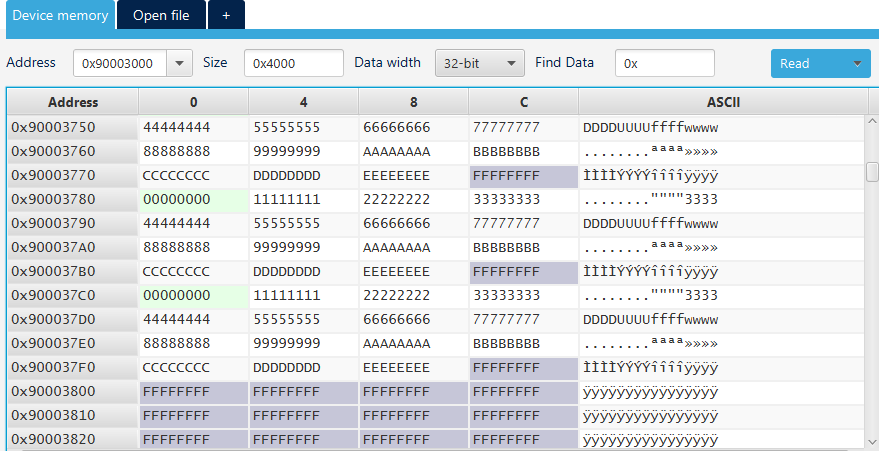The height and width of the screenshot is (451, 879).
Task: Click CCCCCCCC cell in row 0x90003770
Action: (193, 176)
